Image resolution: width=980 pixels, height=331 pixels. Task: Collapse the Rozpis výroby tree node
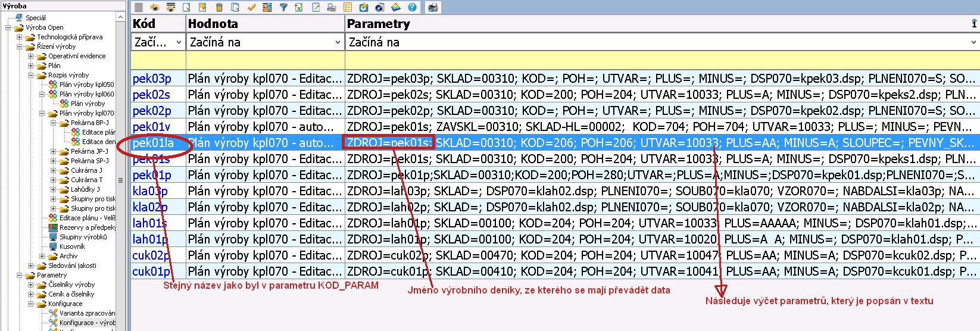tap(31, 75)
